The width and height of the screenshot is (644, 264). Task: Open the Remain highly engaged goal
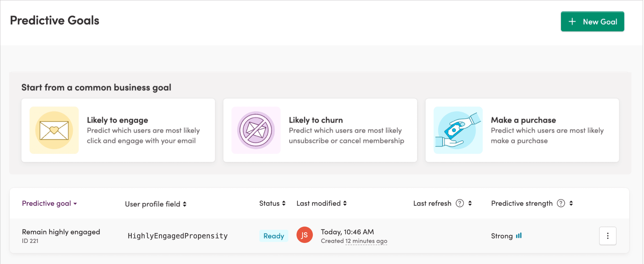pyautogui.click(x=61, y=232)
